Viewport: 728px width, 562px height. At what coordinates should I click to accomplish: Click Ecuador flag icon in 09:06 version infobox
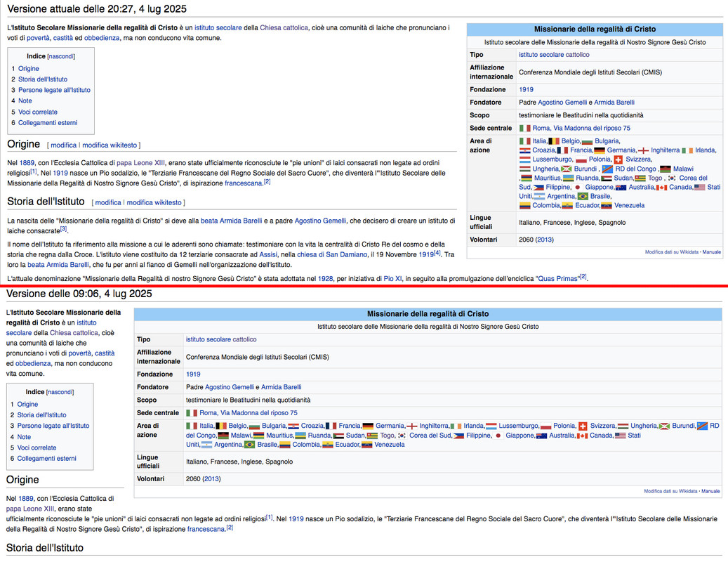pos(328,445)
